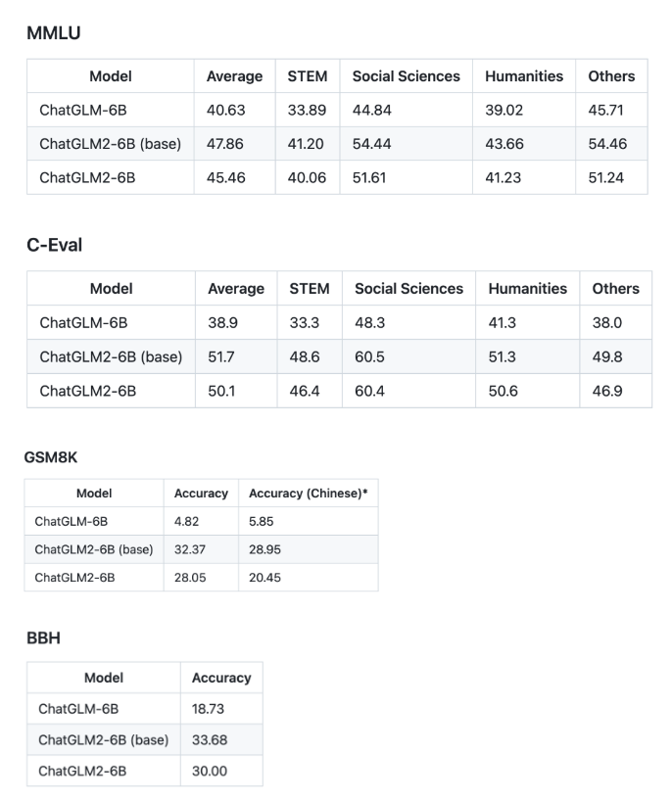Select the 51.7 average cell in C-Eval
This screenshot has height=802, width=672.
coord(221,356)
